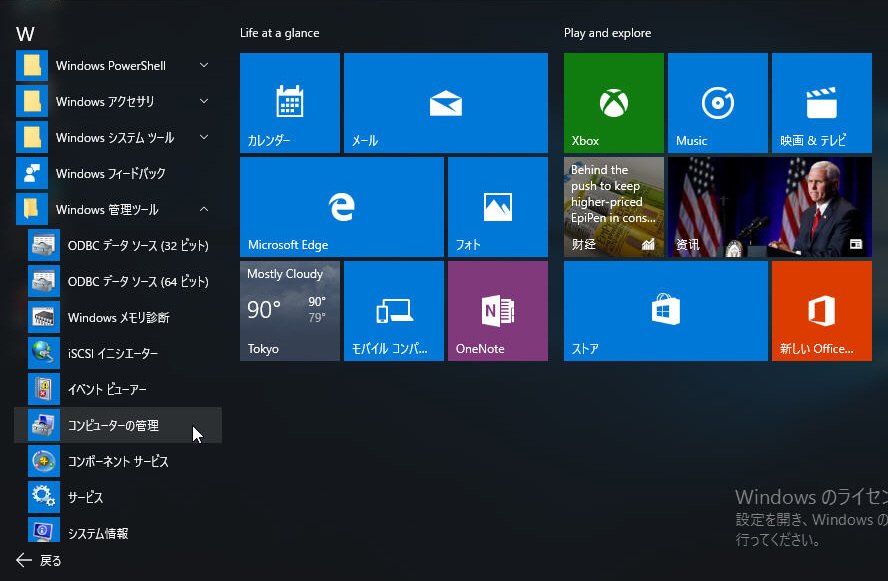Open the Music tile
888x581 pixels.
718,103
